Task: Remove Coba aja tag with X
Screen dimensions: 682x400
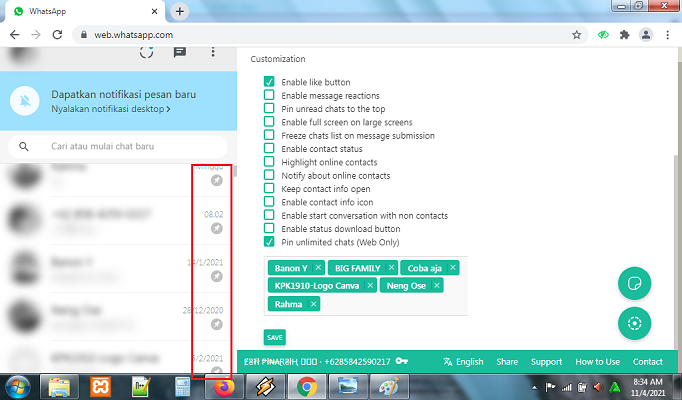Action: coord(453,268)
